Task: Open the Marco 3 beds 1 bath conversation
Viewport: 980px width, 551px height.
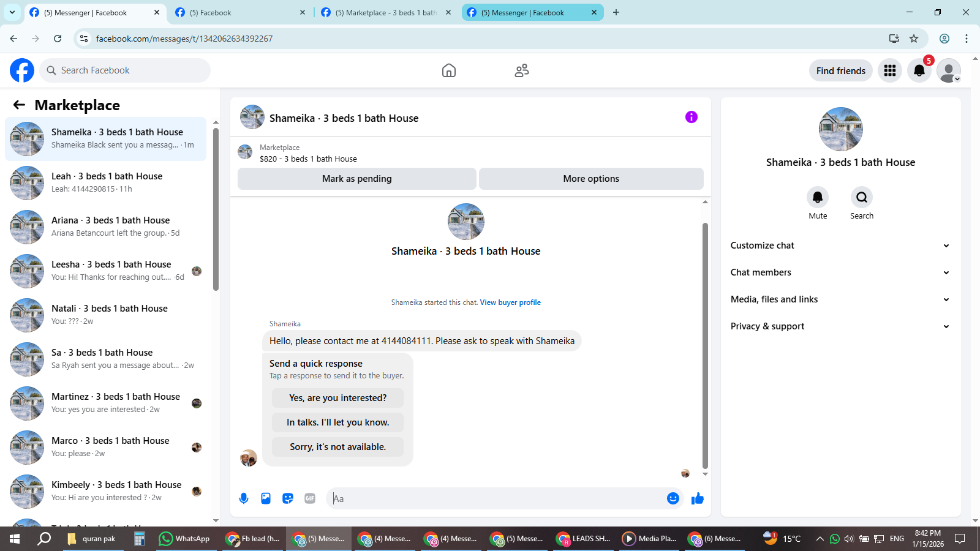Action: pyautogui.click(x=105, y=448)
